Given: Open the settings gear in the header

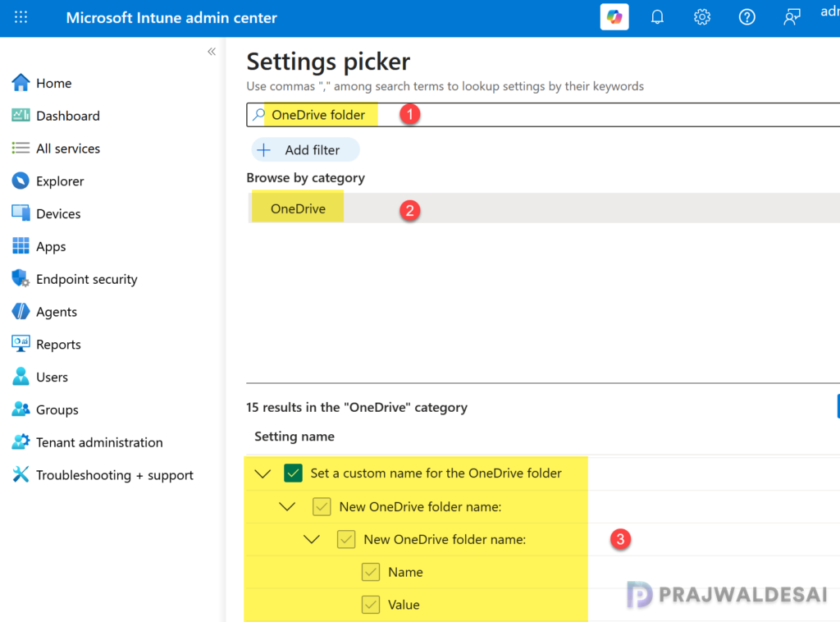Looking at the screenshot, I should coord(702,17).
